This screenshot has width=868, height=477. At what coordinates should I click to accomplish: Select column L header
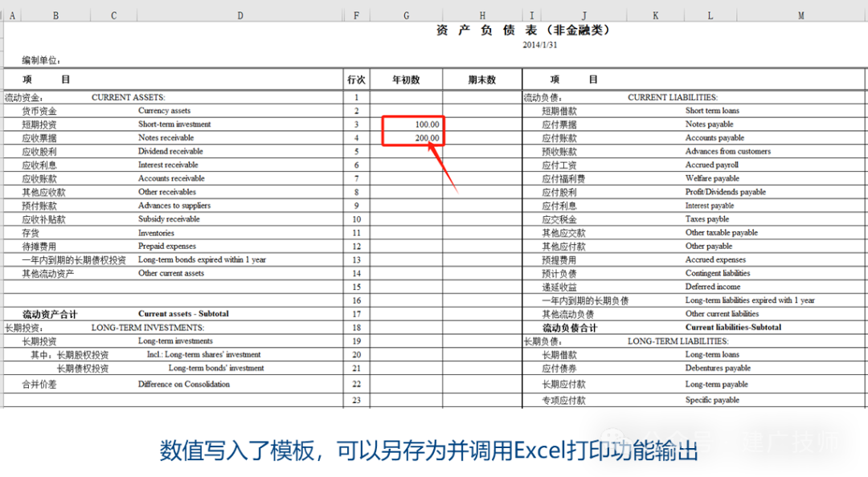(710, 15)
